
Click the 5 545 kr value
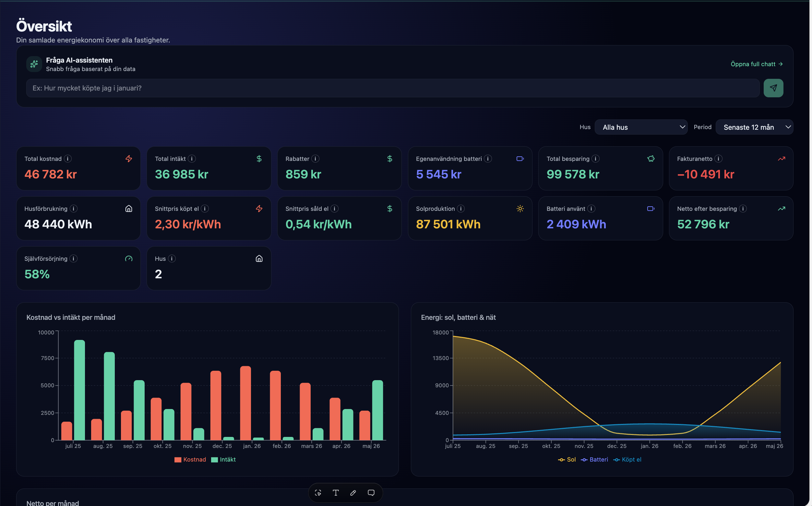439,175
